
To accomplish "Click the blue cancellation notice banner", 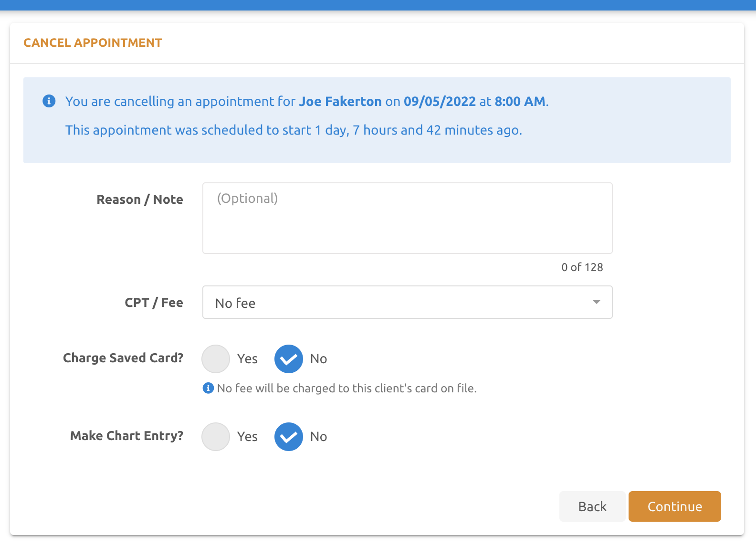I will (377, 120).
